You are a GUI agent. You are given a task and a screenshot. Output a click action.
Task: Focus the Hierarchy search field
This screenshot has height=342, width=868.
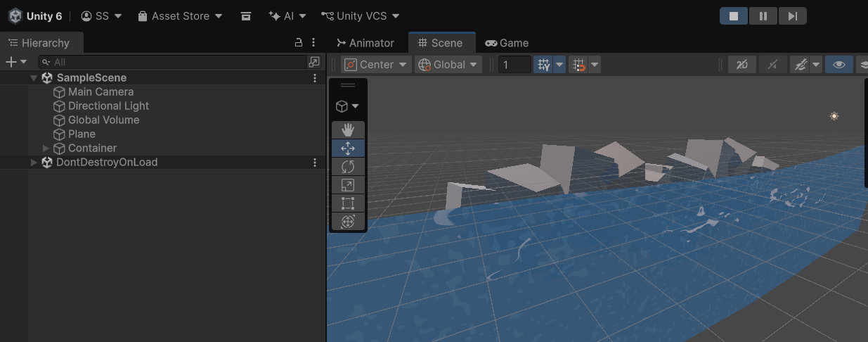click(x=172, y=62)
